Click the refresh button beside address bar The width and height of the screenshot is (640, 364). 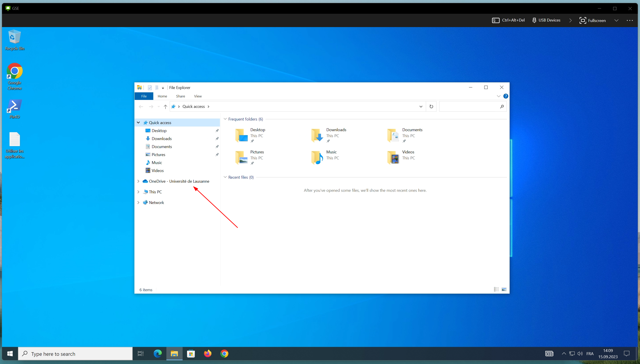(x=431, y=107)
